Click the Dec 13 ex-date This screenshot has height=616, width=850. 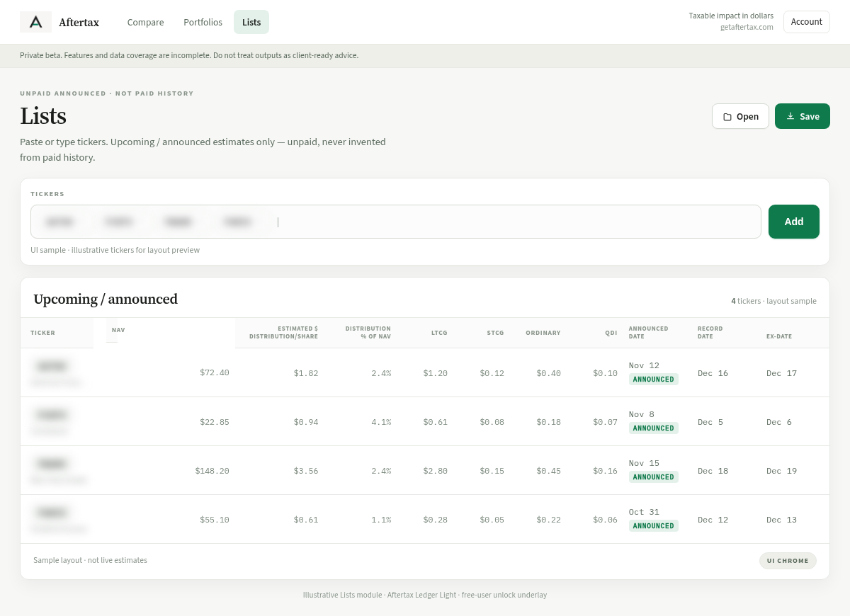tap(782, 520)
